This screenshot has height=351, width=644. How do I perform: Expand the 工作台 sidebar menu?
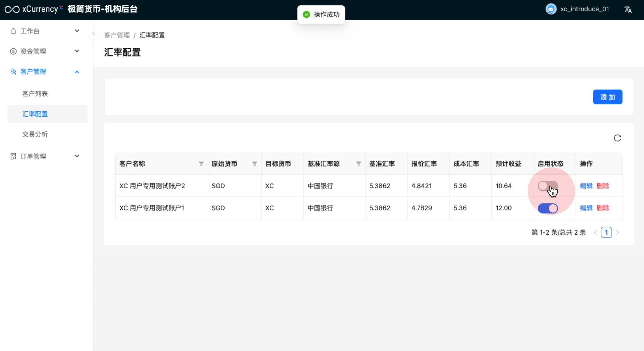pyautogui.click(x=44, y=31)
